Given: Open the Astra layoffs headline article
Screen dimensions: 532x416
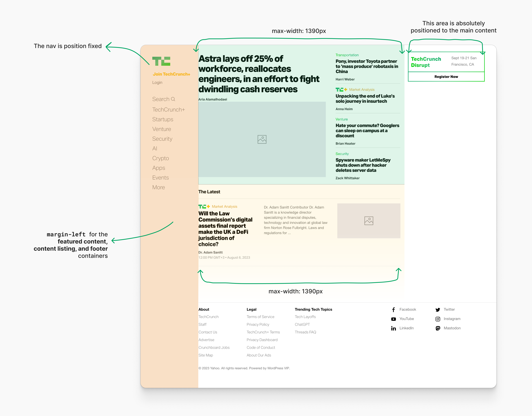Looking at the screenshot, I should (258, 74).
